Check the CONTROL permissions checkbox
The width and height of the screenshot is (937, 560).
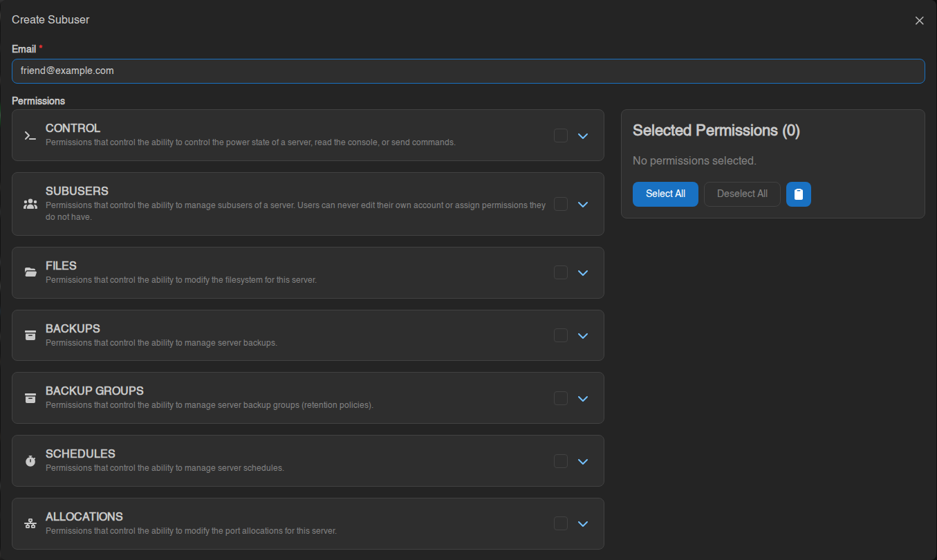[561, 136]
